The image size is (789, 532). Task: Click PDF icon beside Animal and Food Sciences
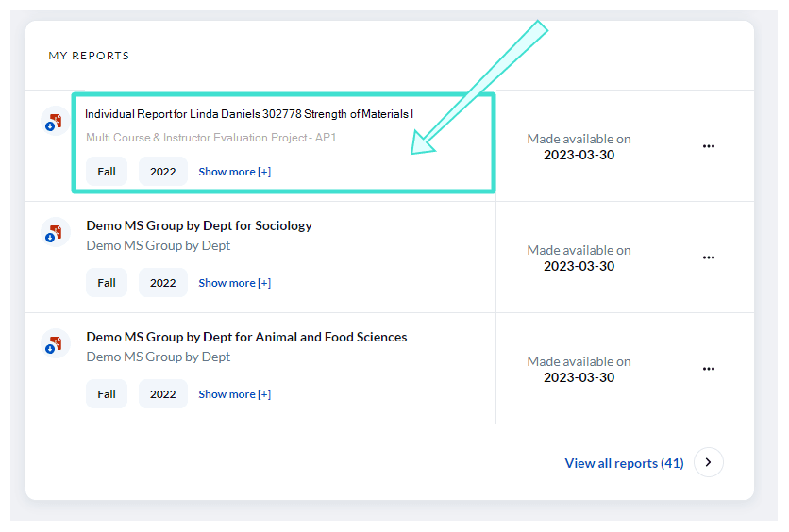tap(55, 343)
